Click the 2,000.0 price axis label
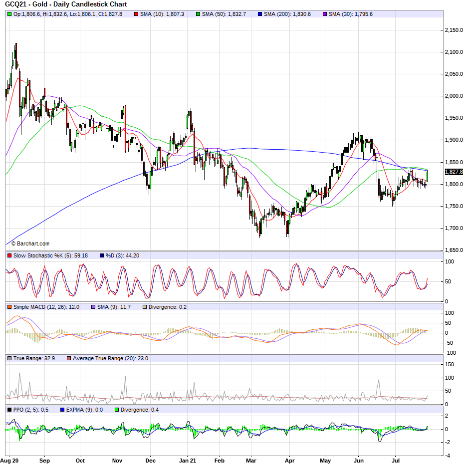The image size is (464, 476). (454, 96)
